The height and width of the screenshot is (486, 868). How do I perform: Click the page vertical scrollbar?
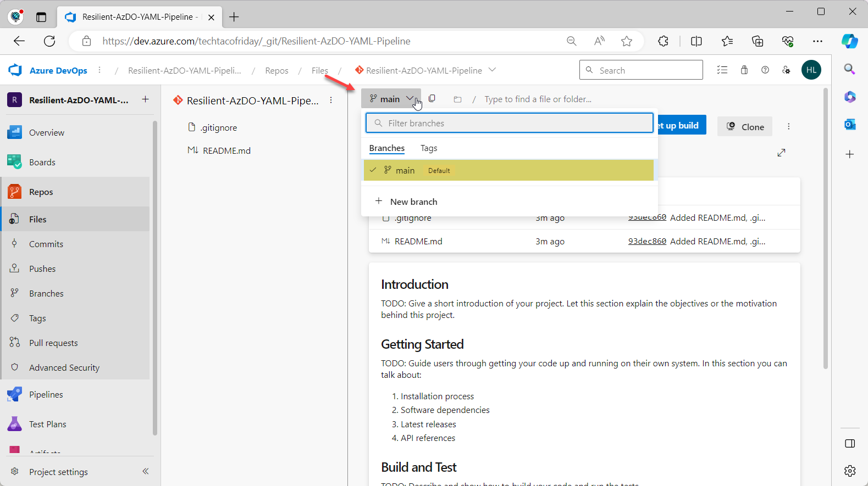click(826, 228)
